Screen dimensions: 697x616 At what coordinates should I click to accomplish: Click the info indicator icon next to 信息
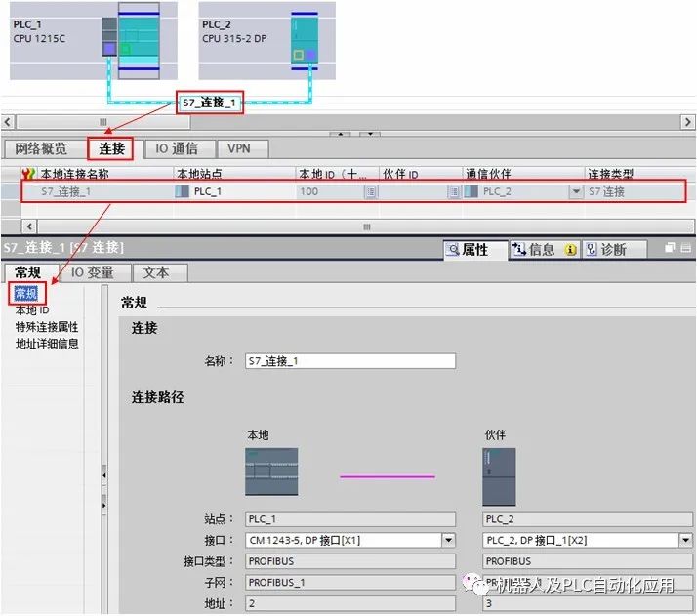click(x=570, y=250)
